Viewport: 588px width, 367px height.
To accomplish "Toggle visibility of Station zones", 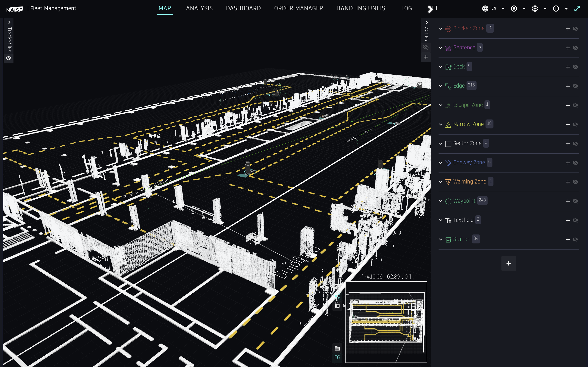I will pos(575,240).
